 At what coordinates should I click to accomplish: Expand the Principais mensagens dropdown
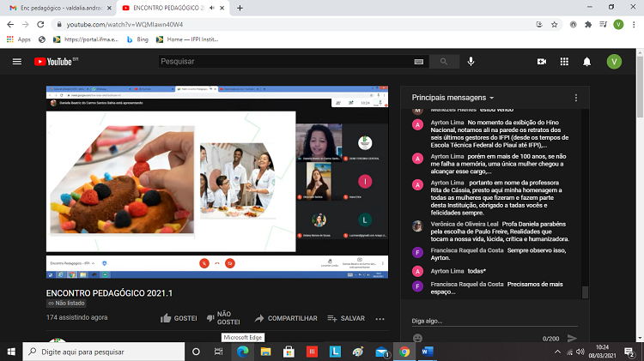click(x=453, y=98)
